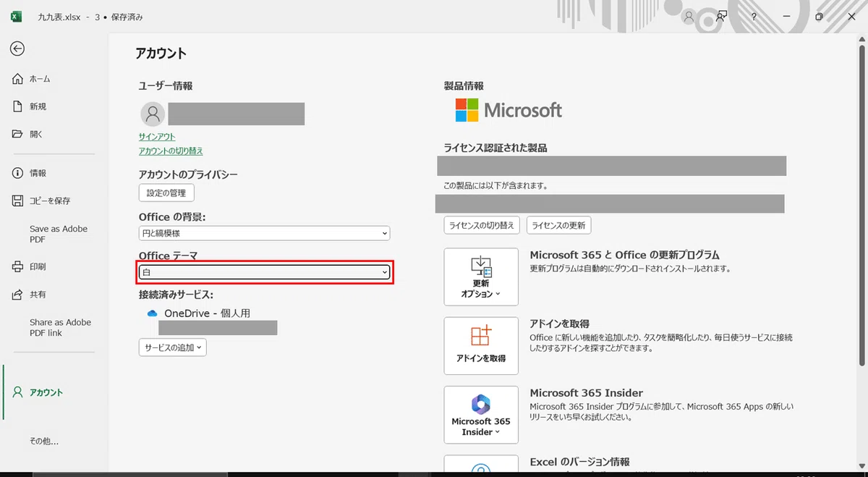Click the back arrow to leave Backstage
The height and width of the screenshot is (477, 868).
17,48
